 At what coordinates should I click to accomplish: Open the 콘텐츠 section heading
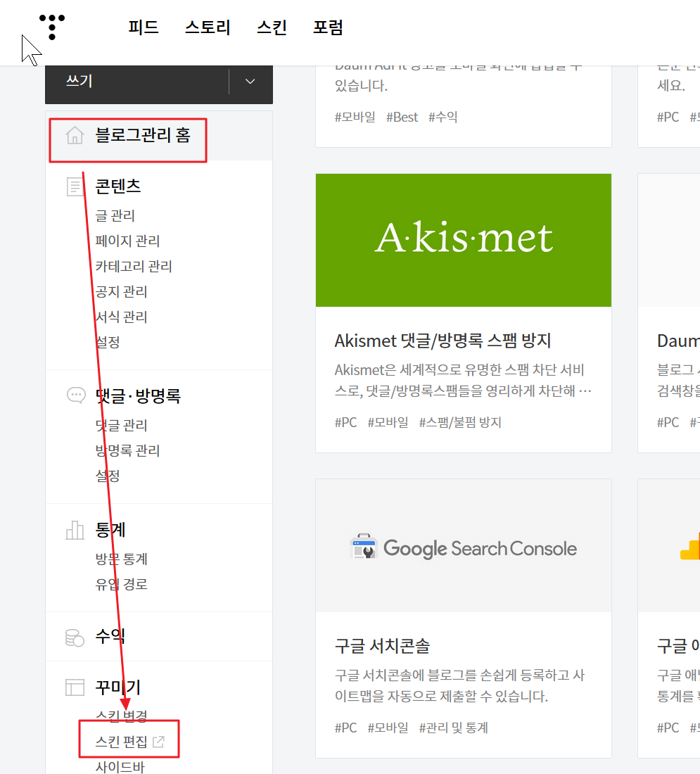118,186
